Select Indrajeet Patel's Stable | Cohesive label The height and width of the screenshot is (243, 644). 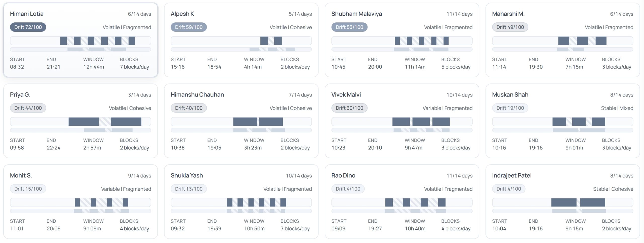pyautogui.click(x=613, y=189)
